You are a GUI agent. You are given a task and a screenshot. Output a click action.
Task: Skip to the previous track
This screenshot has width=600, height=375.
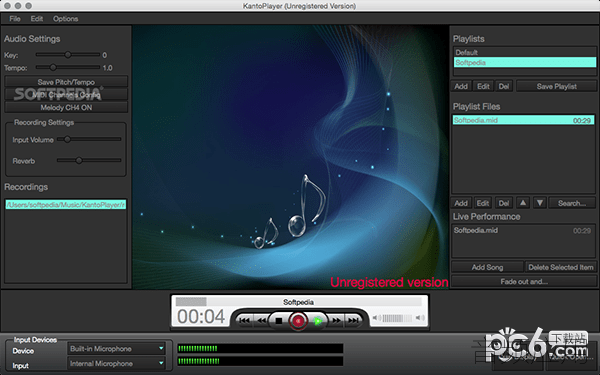[x=244, y=321]
